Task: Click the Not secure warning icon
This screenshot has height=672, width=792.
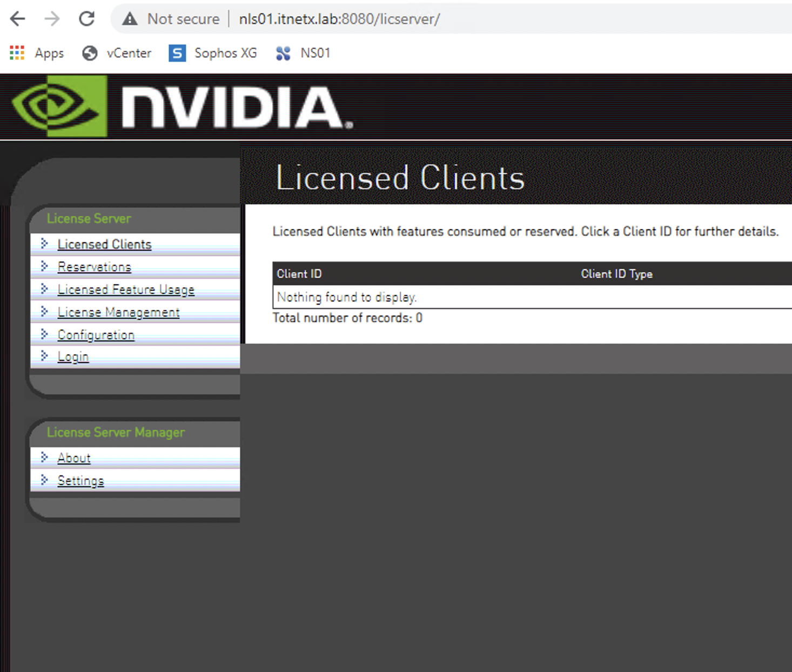Action: click(130, 19)
